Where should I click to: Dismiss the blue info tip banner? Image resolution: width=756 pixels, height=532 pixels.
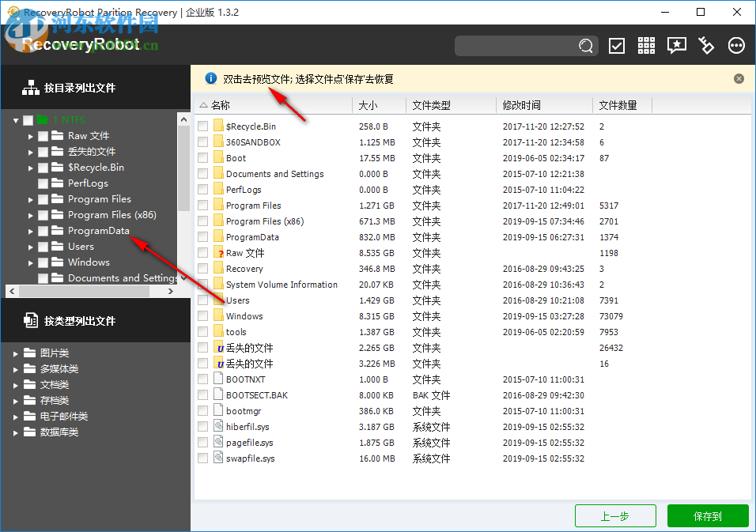point(739,78)
